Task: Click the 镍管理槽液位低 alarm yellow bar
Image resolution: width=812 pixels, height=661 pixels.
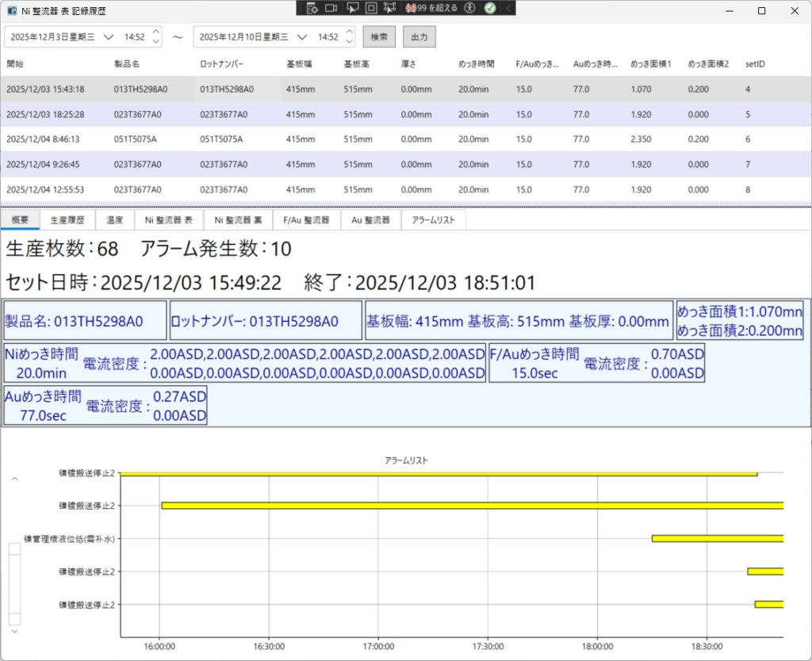Action: pos(717,538)
